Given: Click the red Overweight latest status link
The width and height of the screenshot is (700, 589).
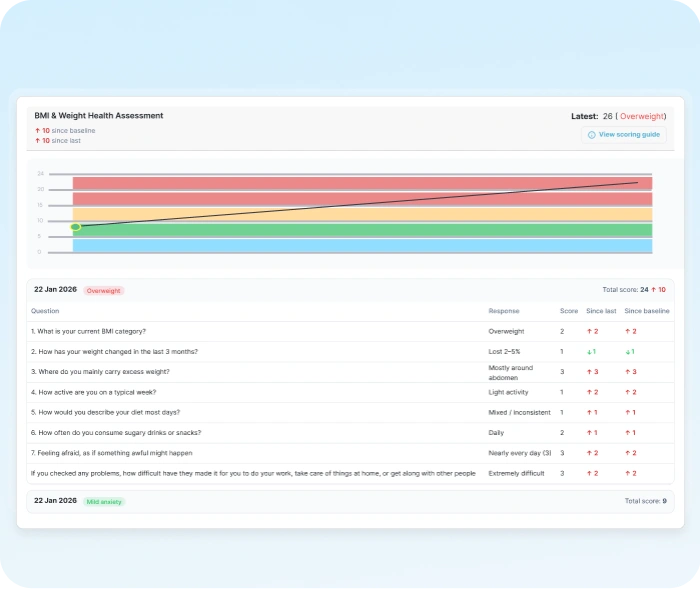Looking at the screenshot, I should tap(643, 116).
